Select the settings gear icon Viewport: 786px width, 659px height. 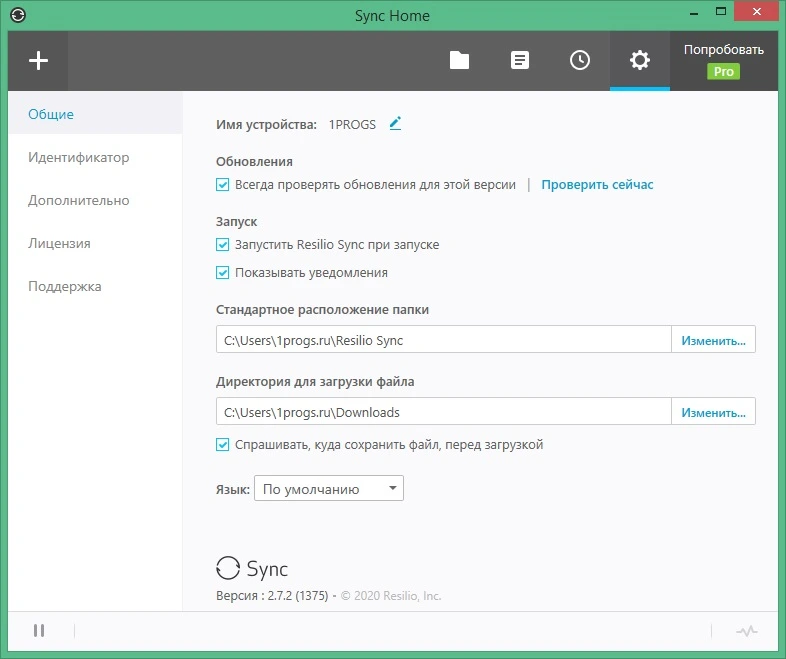[640, 60]
